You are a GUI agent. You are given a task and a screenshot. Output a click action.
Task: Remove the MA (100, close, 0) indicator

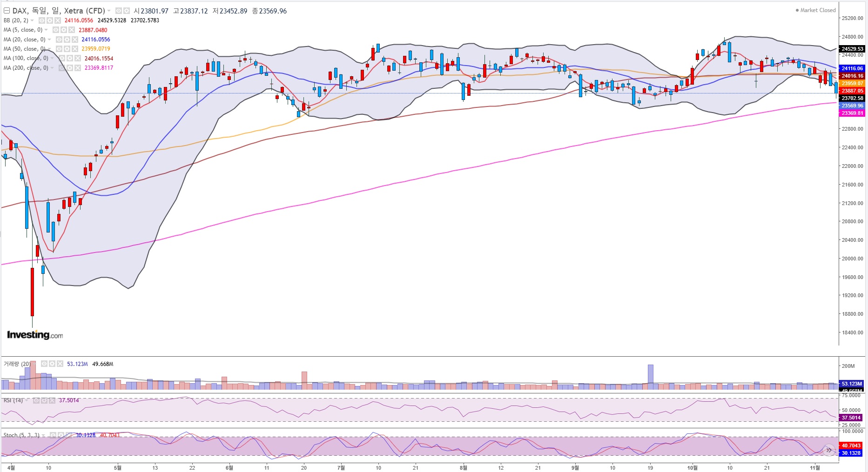[77, 58]
